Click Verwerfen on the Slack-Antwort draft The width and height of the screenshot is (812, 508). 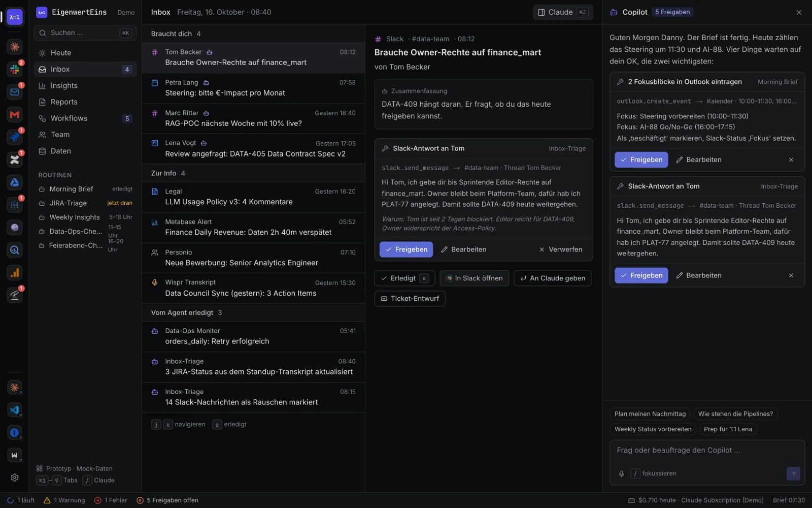point(560,249)
